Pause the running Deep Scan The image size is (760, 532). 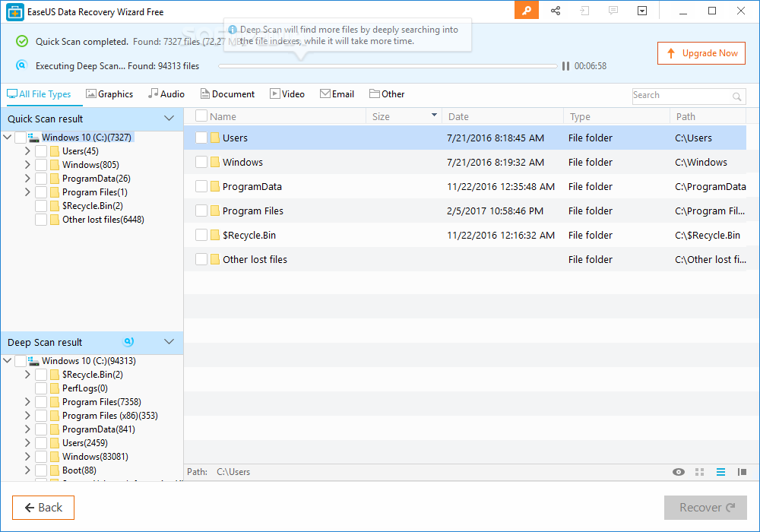[x=565, y=66]
